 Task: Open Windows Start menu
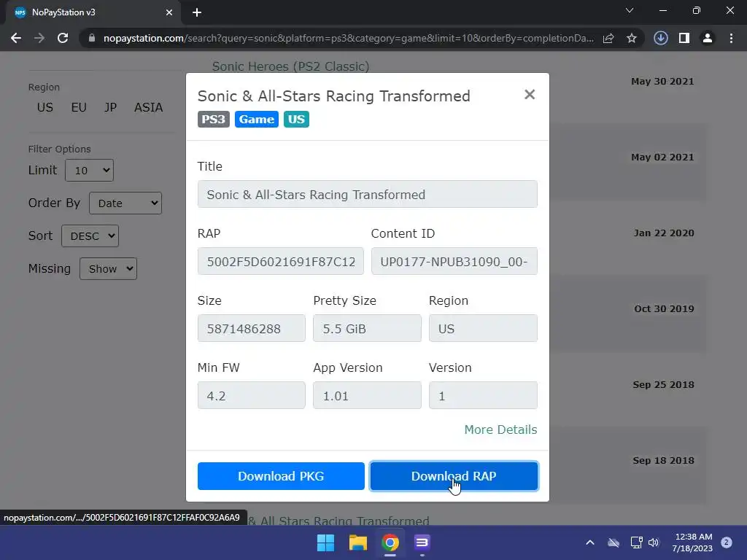click(x=326, y=542)
